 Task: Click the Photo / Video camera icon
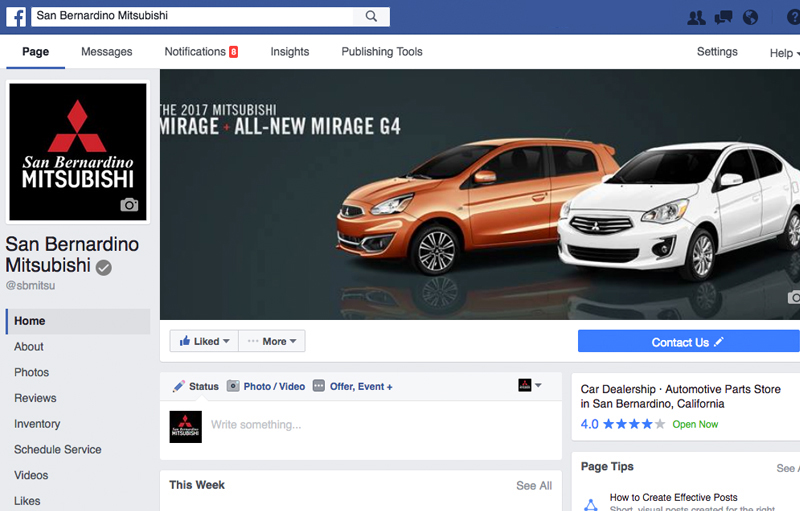[x=233, y=386]
